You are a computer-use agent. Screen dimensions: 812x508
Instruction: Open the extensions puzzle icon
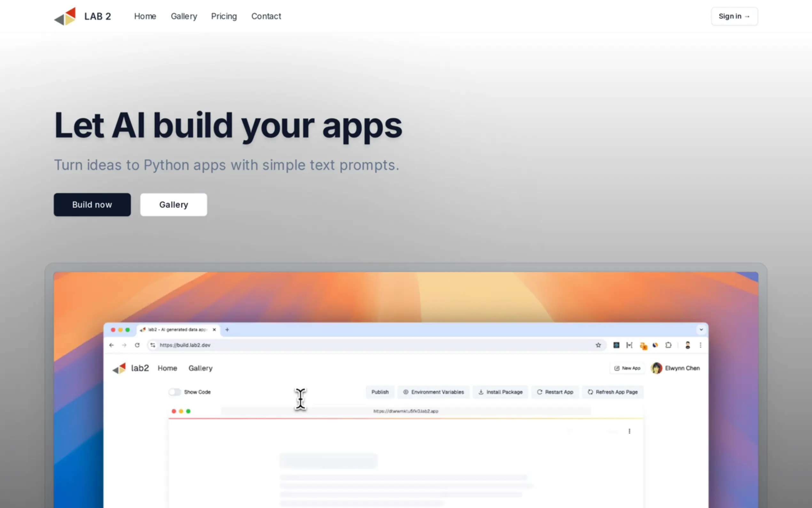coord(668,345)
